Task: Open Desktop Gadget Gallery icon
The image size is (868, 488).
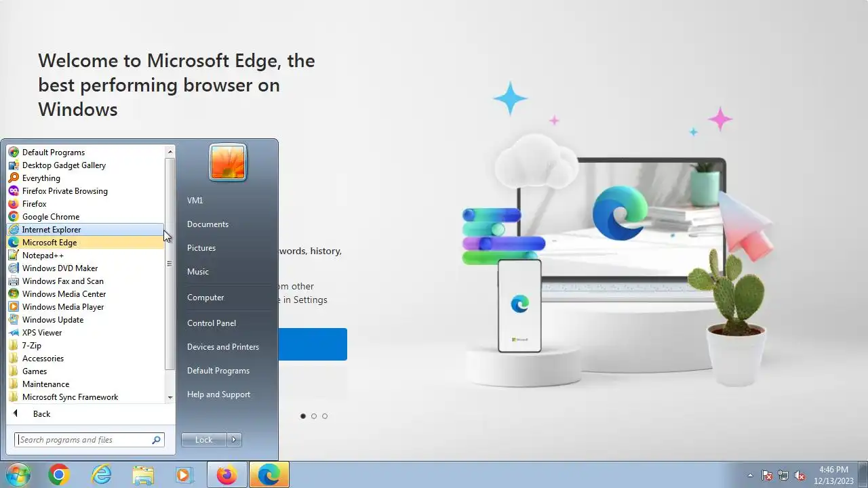Action: 13,165
